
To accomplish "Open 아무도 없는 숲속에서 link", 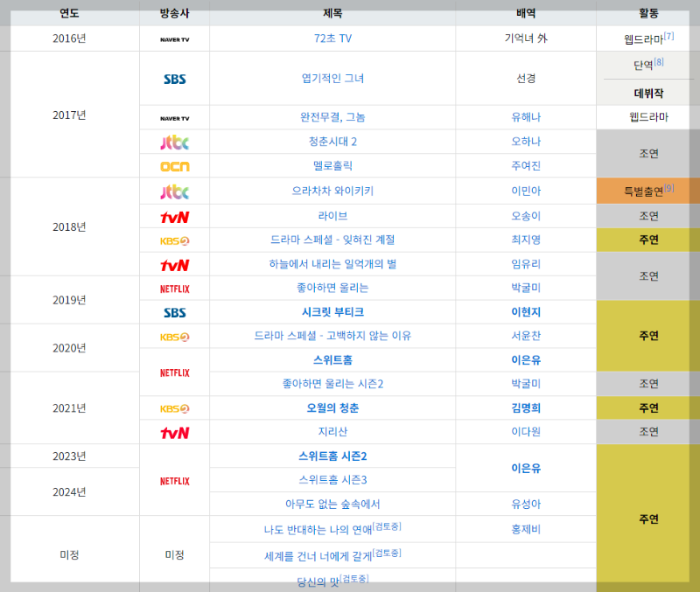I will [332, 504].
